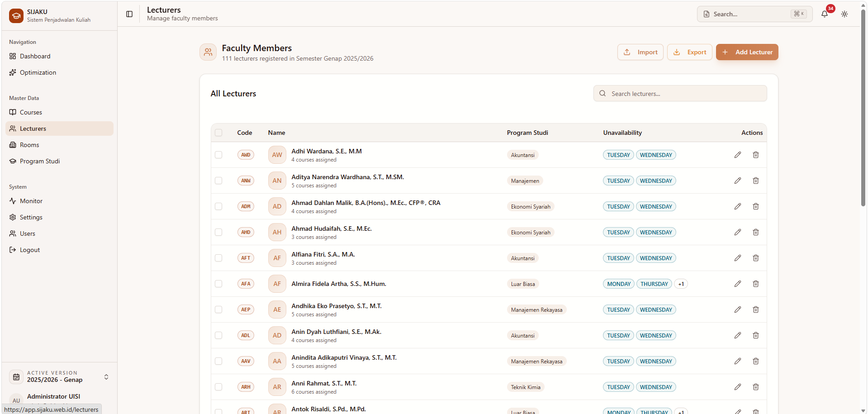Check Anin Dyah Luthfiani checkbox
This screenshot has height=414, width=868.
pos(218,335)
